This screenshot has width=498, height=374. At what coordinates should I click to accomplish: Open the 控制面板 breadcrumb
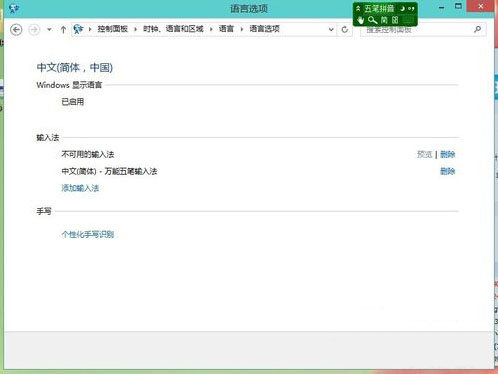click(x=113, y=29)
